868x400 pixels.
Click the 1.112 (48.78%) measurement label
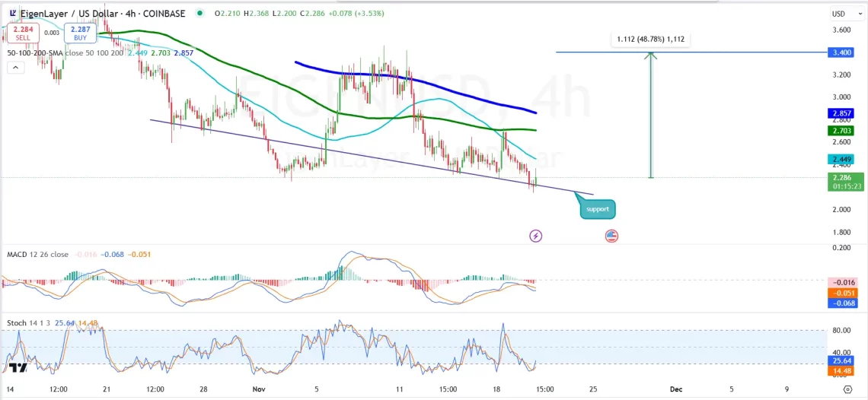(x=650, y=39)
